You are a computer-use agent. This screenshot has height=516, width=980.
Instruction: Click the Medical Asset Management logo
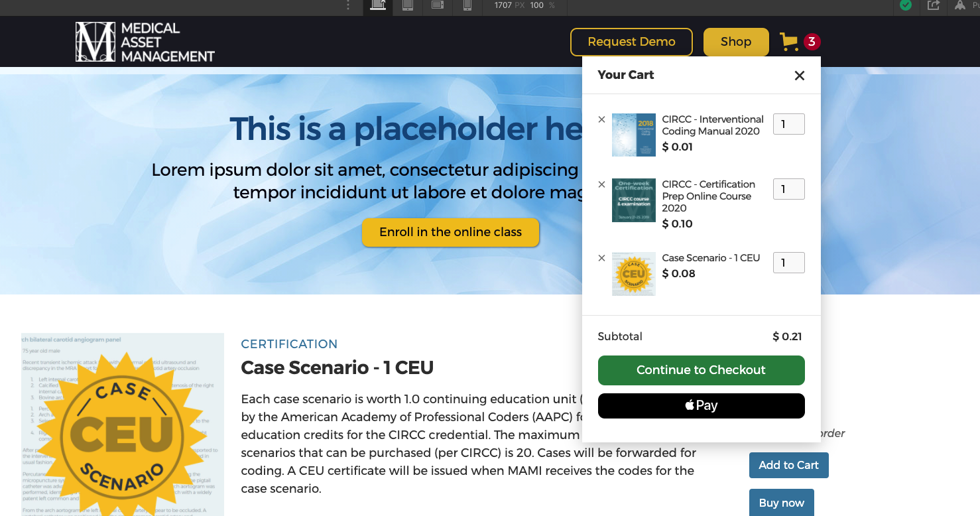tap(145, 42)
